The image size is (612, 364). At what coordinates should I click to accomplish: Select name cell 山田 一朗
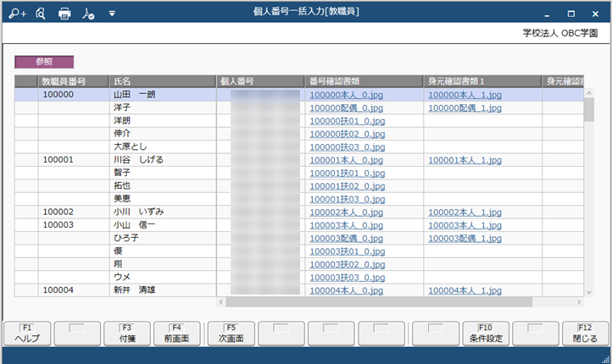click(x=163, y=95)
